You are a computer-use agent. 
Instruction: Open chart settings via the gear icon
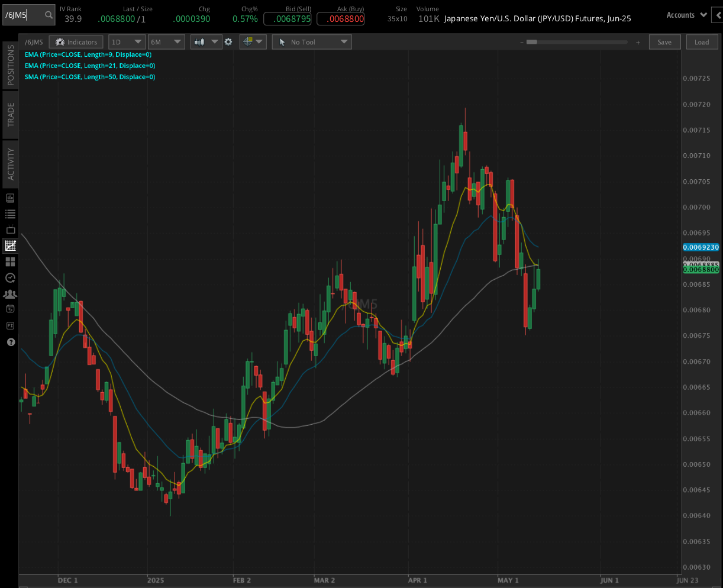(229, 41)
